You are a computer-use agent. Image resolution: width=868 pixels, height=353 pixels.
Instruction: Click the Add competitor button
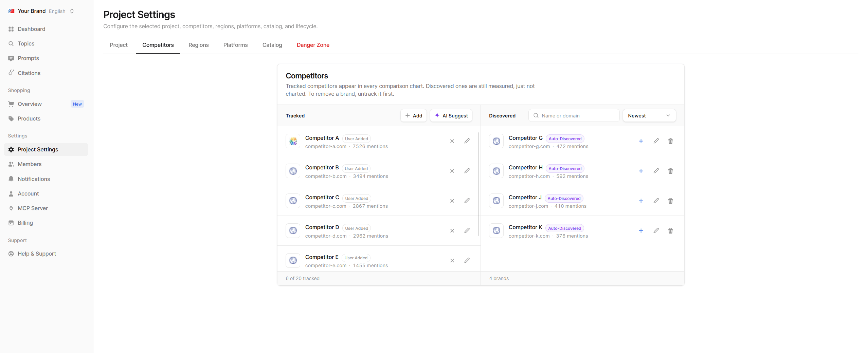coord(413,116)
